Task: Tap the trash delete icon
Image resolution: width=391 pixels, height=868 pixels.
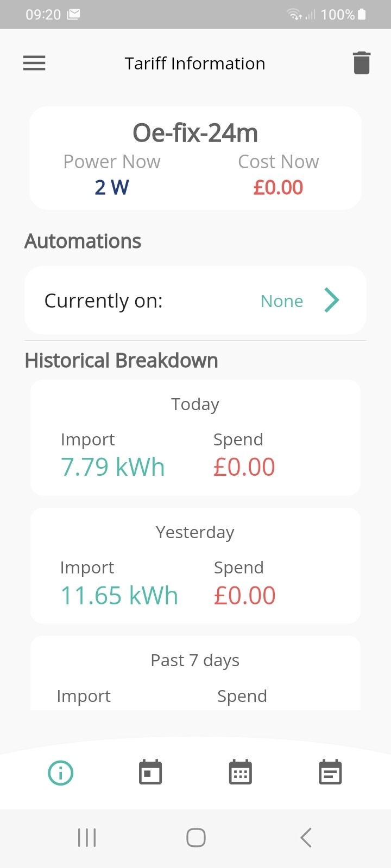Action: pyautogui.click(x=361, y=63)
